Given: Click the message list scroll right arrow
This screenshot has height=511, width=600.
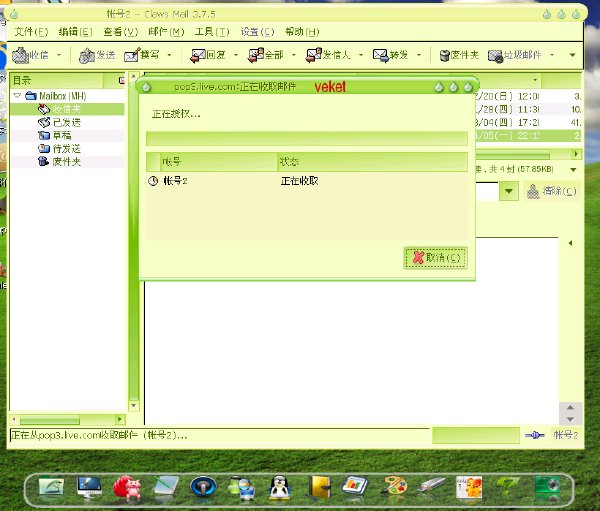Looking at the screenshot, I should pyautogui.click(x=576, y=154).
